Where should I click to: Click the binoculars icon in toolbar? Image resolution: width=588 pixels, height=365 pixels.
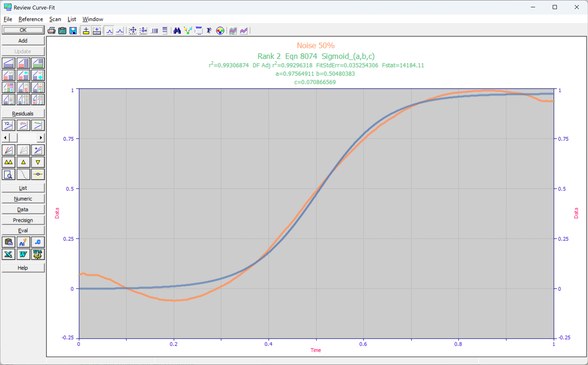pyautogui.click(x=177, y=31)
